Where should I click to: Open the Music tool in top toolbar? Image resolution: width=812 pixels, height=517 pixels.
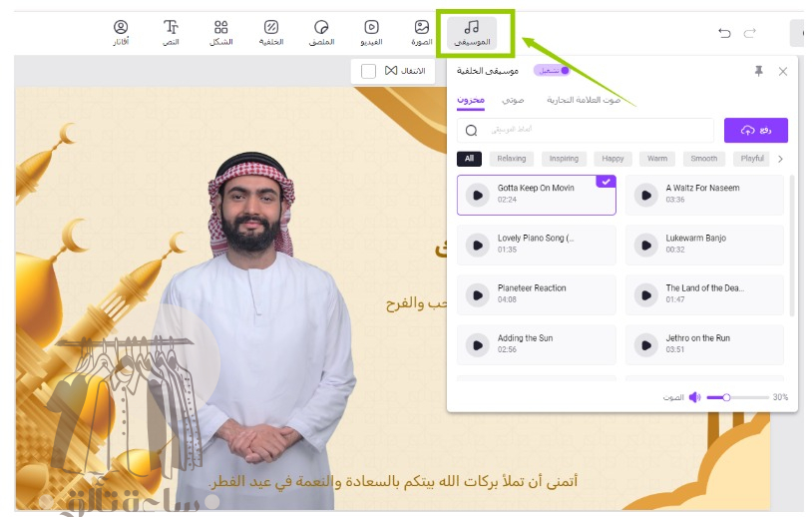point(472,33)
